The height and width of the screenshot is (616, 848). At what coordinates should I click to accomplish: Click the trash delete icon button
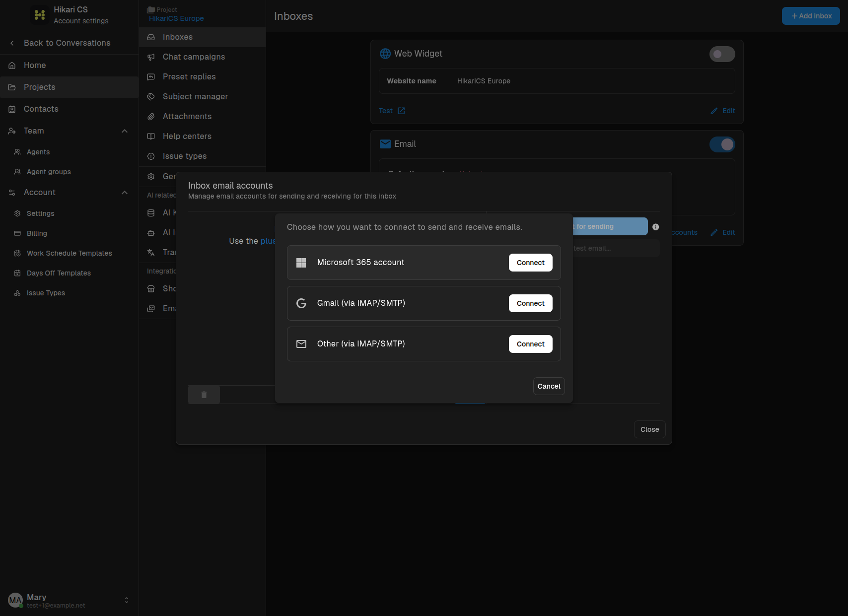pyautogui.click(x=204, y=395)
